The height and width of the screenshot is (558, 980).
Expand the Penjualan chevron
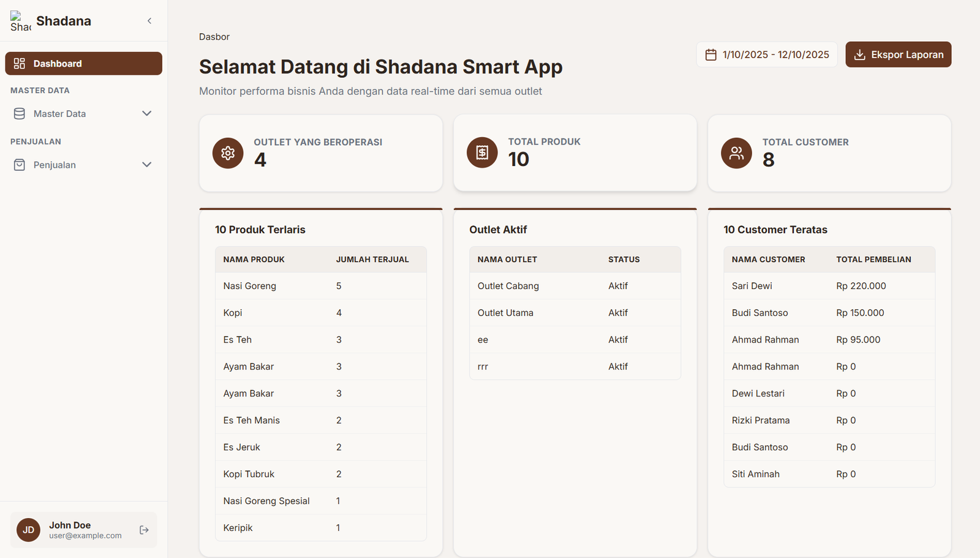click(x=147, y=165)
